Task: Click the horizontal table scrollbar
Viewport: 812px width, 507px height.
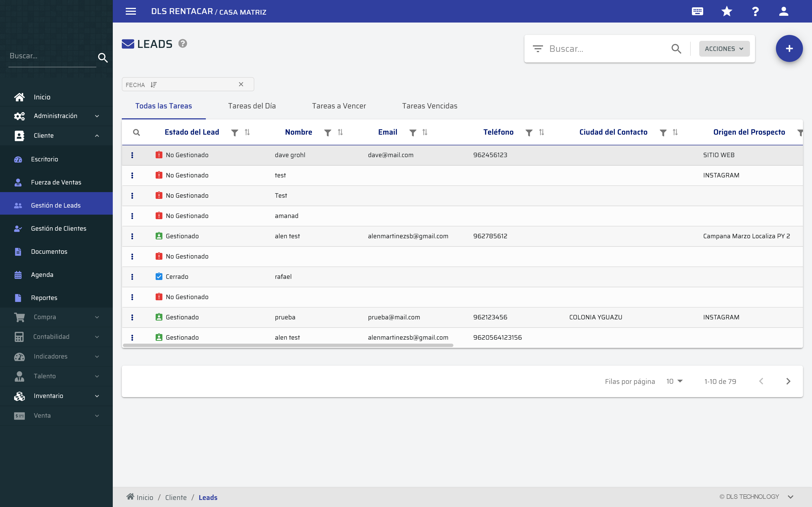Action: [288, 345]
